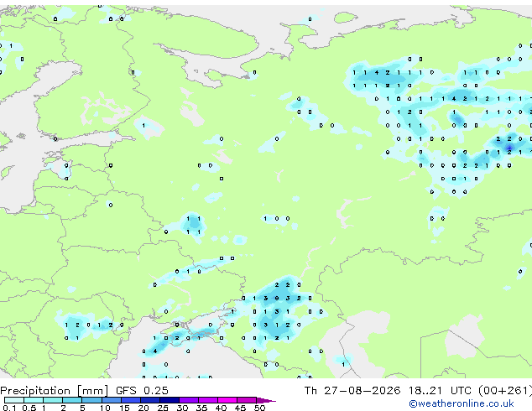Click the '4' precipitation value over the Black Sea
532x411 pixels.
point(155,351)
